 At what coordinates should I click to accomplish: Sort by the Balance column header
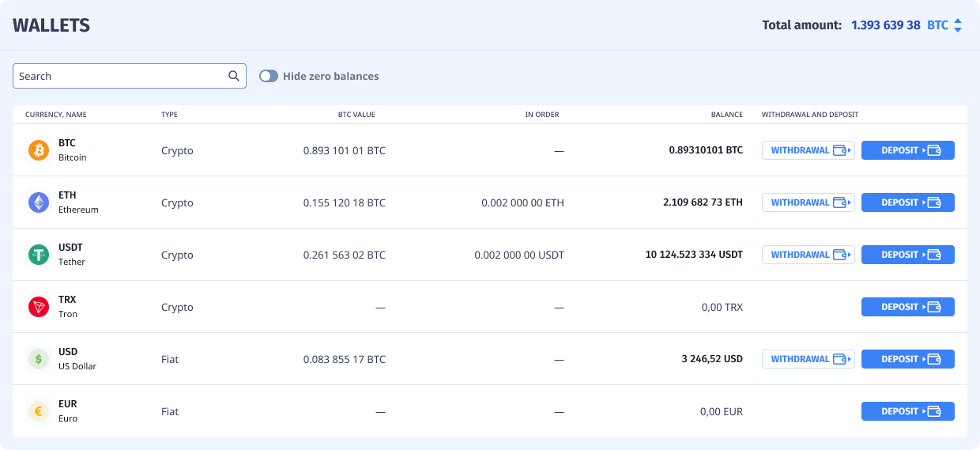pyautogui.click(x=726, y=115)
